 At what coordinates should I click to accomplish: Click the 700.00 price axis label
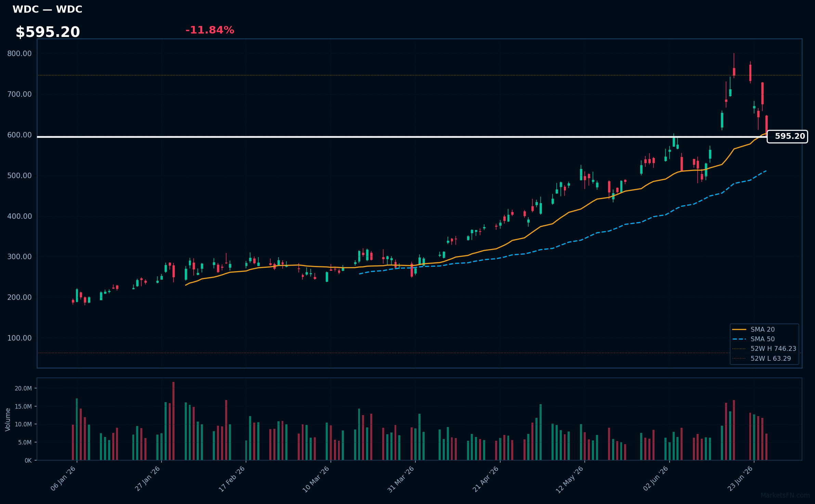pos(20,94)
